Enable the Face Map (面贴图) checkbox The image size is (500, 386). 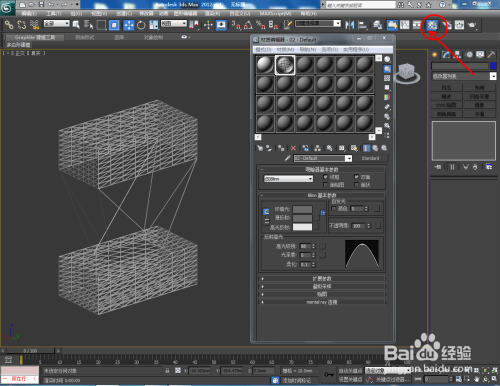coord(326,185)
